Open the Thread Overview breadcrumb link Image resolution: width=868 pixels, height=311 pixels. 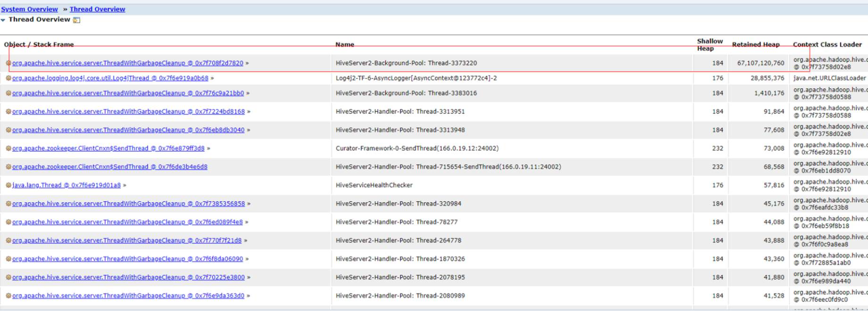point(97,9)
